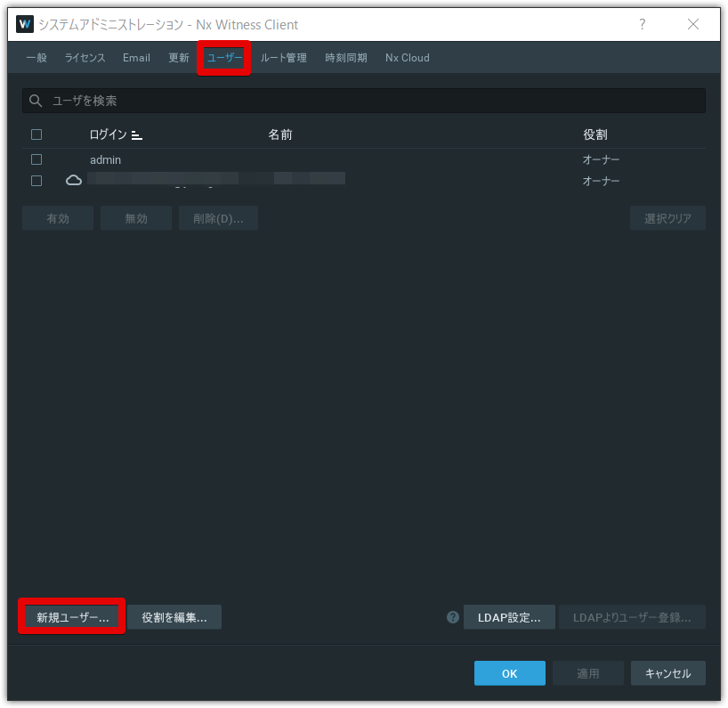
Task: Toggle the select-all users checkbox
Action: tap(36, 134)
